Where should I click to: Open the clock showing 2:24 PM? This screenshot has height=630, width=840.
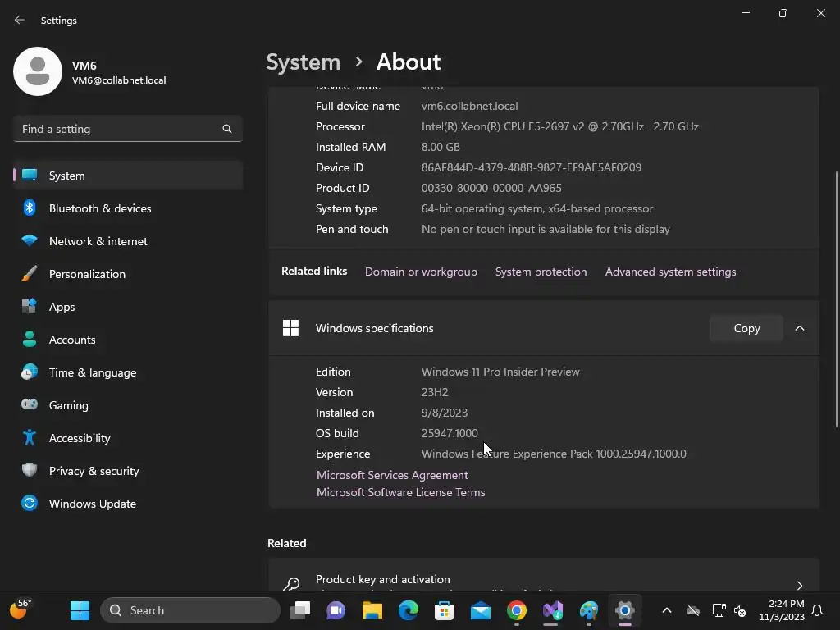[782, 610]
